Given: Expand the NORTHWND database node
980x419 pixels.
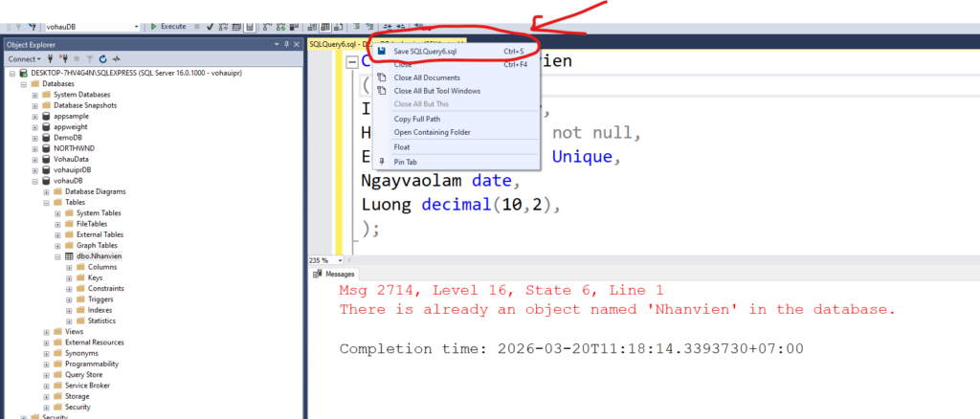Looking at the screenshot, I should point(34,148).
